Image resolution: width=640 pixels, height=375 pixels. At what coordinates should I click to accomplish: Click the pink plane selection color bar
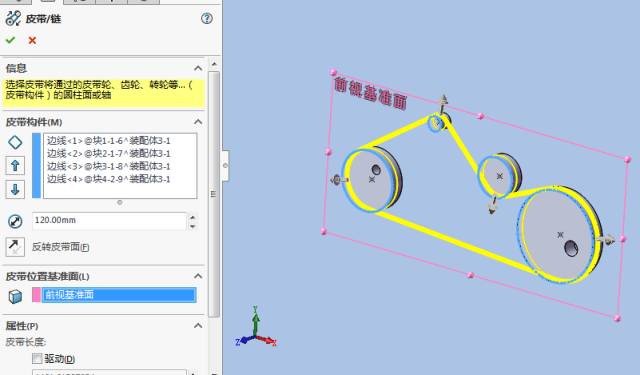click(x=36, y=295)
